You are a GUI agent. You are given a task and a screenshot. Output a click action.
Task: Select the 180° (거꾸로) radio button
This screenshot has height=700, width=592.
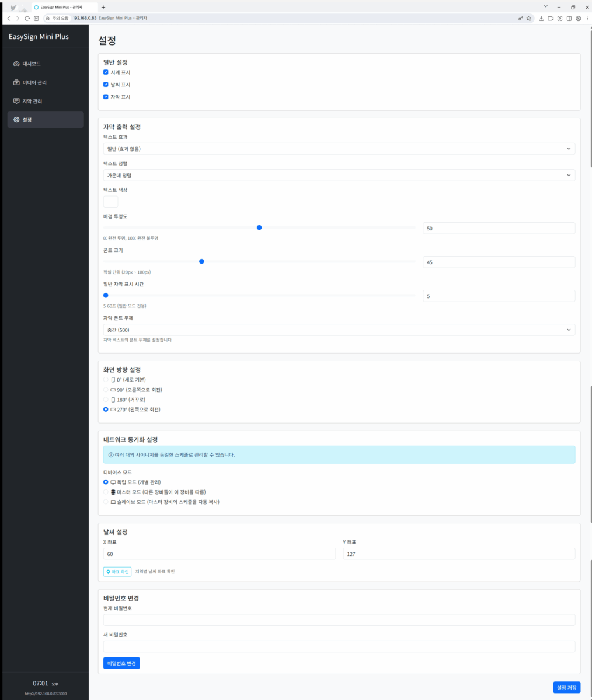click(106, 400)
